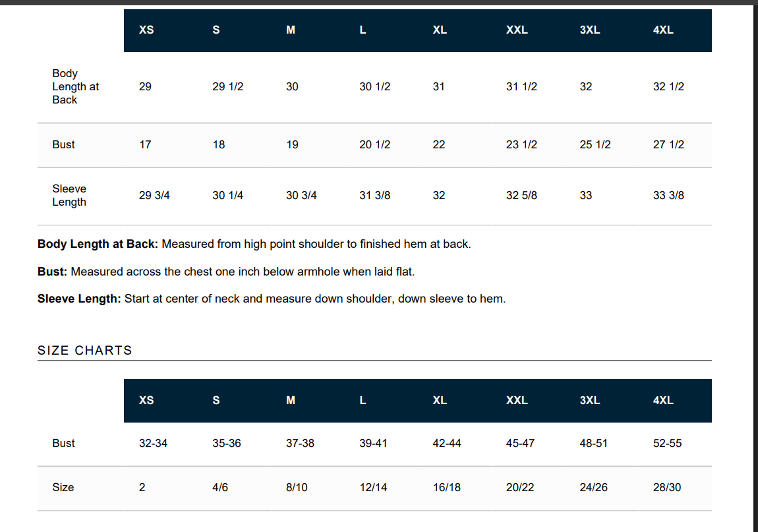Click the XS column header in top table
Image resolution: width=758 pixels, height=532 pixels.
[146, 30]
